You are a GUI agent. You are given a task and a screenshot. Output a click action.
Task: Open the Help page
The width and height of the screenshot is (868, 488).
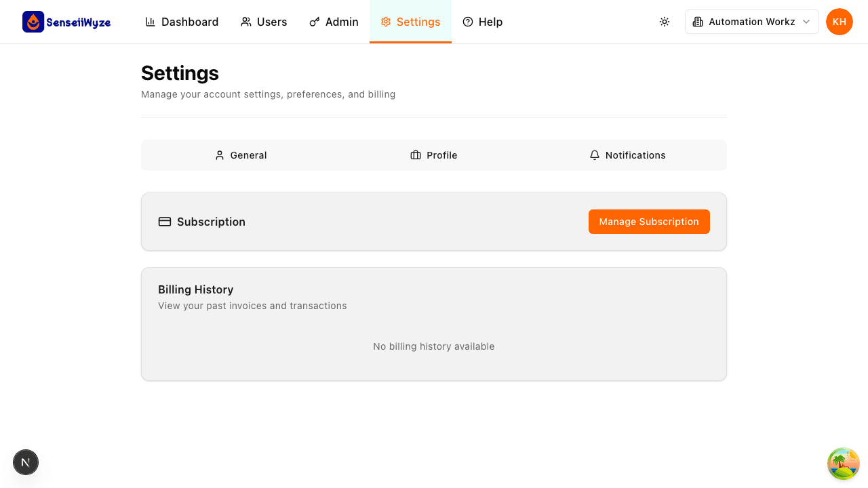483,22
